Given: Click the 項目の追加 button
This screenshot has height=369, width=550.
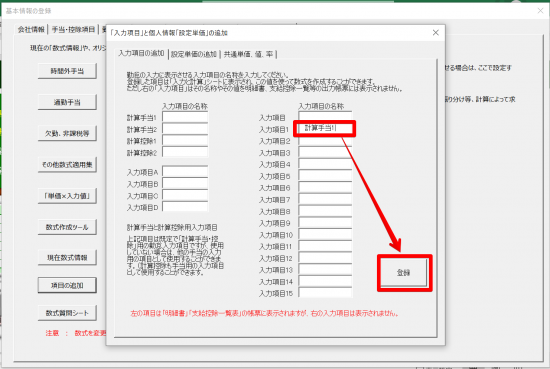Looking at the screenshot, I should (x=67, y=285).
